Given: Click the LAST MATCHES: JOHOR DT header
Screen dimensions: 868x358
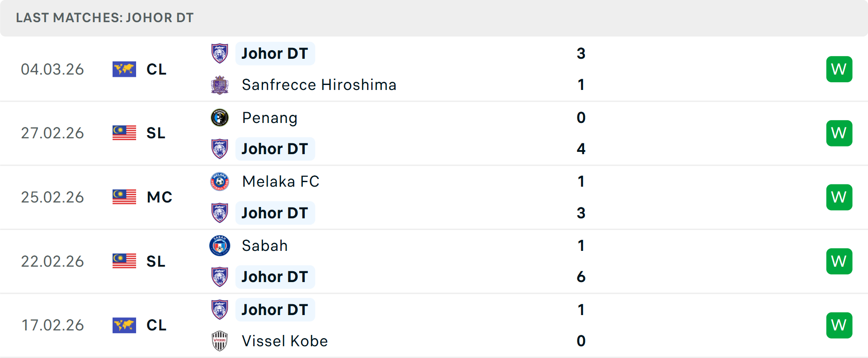Looking at the screenshot, I should coord(104,18).
